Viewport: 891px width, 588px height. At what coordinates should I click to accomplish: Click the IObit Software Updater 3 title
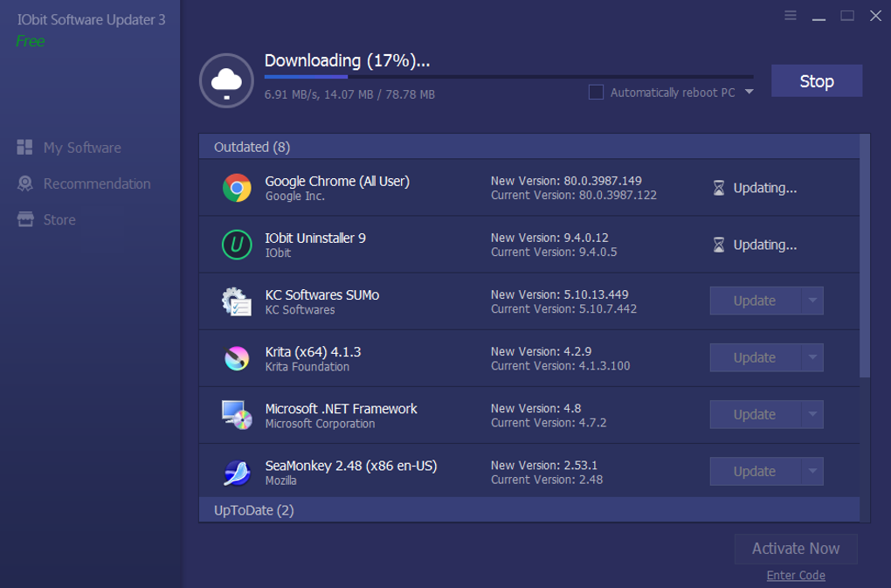[x=91, y=19]
